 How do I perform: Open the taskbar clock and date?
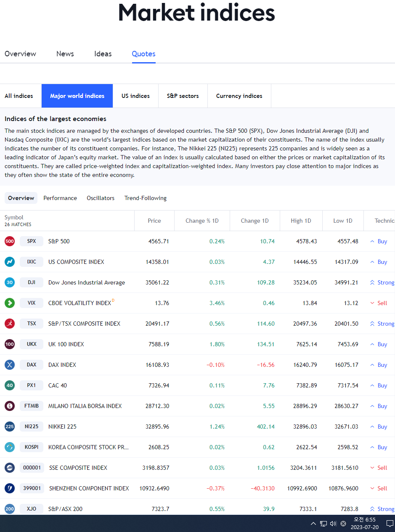(365, 524)
